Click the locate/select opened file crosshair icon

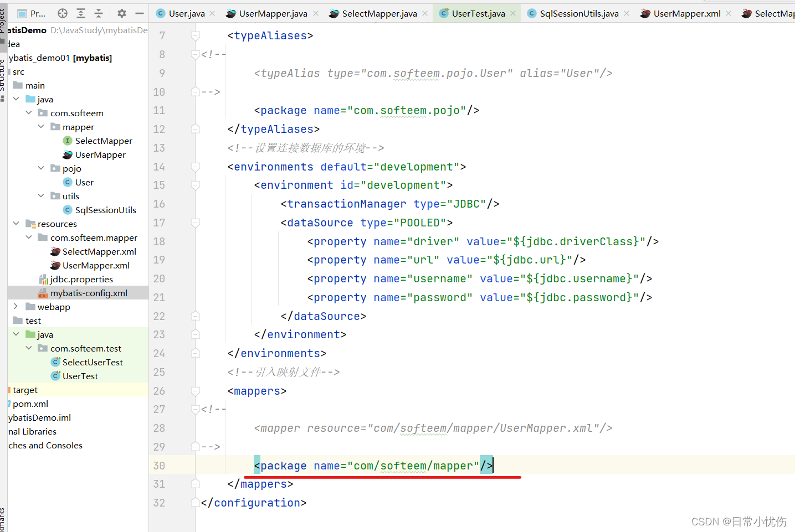pyautogui.click(x=63, y=13)
